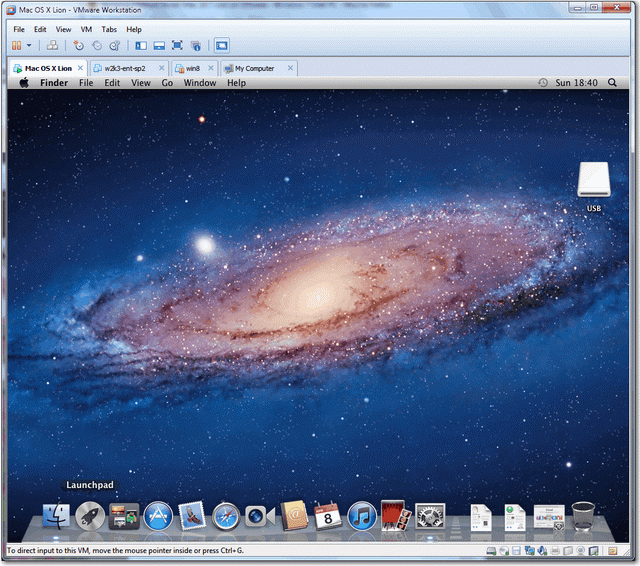This screenshot has width=640, height=566.
Task: Open Mission Control in dock
Action: click(124, 516)
